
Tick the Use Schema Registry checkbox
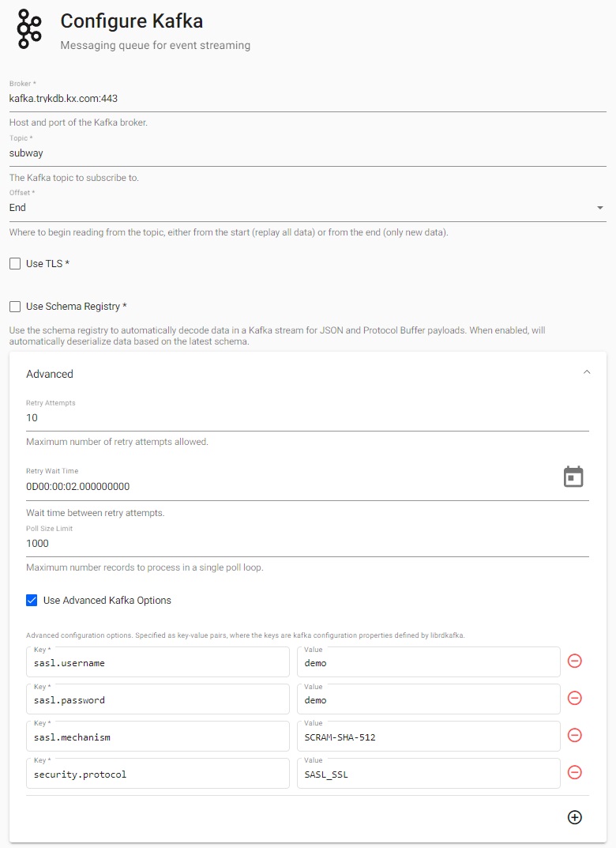(15, 307)
